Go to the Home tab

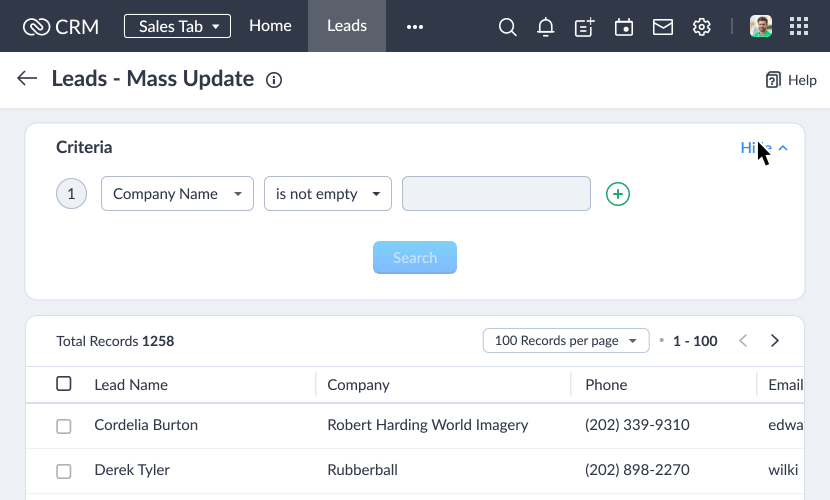[x=270, y=26]
